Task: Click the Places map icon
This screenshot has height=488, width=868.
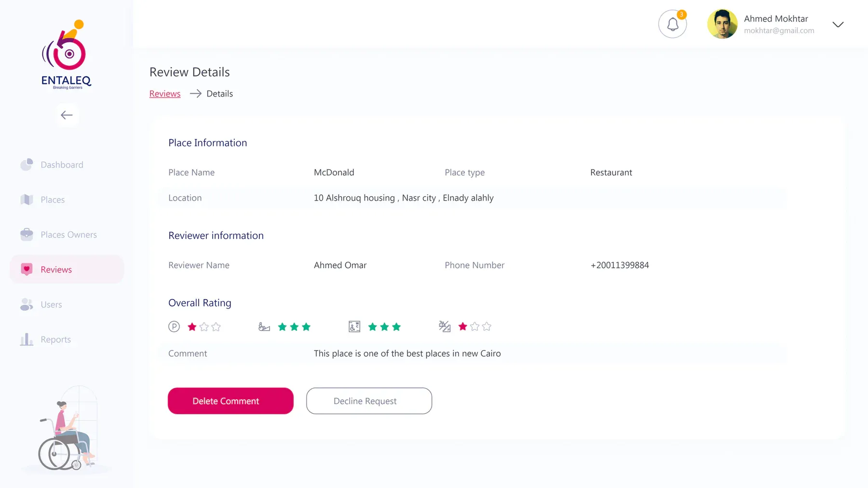Action: click(27, 200)
